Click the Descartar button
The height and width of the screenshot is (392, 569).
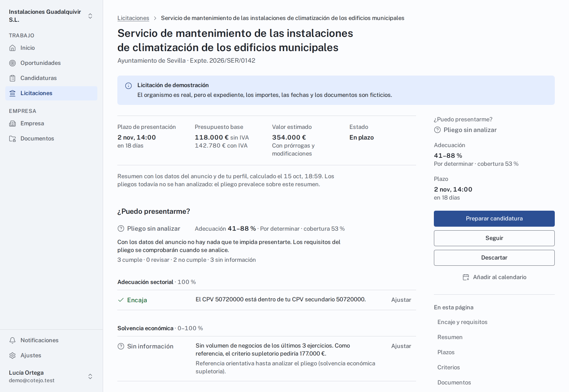[x=494, y=258]
